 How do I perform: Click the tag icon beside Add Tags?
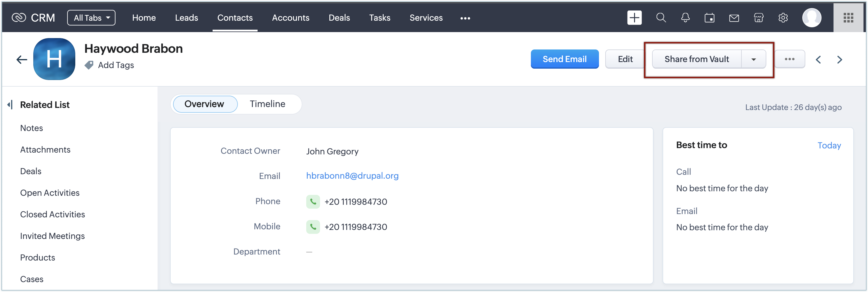pos(89,65)
